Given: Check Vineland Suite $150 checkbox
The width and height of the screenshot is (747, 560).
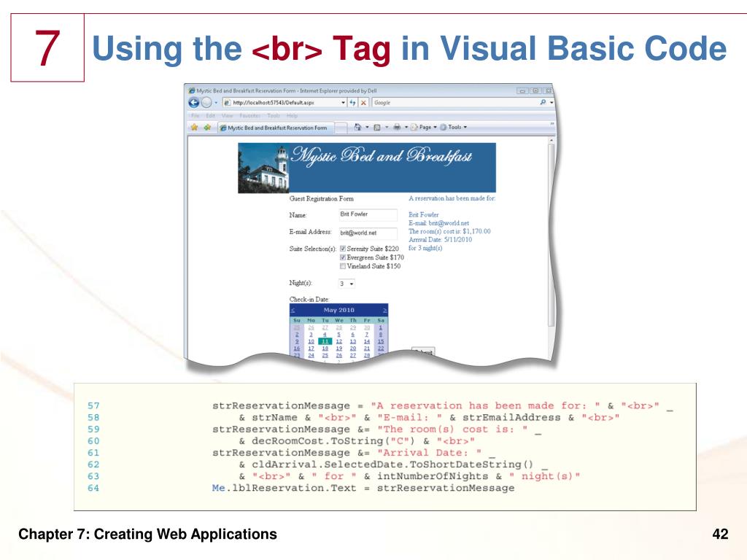Looking at the screenshot, I should pyautogui.click(x=343, y=266).
